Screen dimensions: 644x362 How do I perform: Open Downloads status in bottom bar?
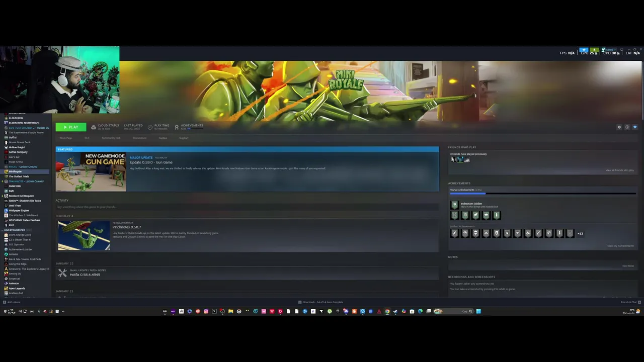320,302
